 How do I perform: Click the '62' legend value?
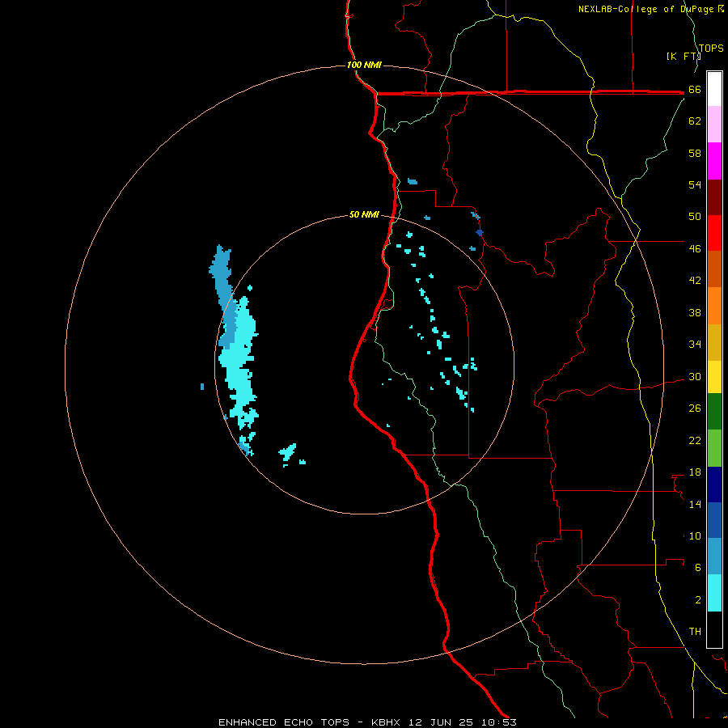tap(695, 121)
